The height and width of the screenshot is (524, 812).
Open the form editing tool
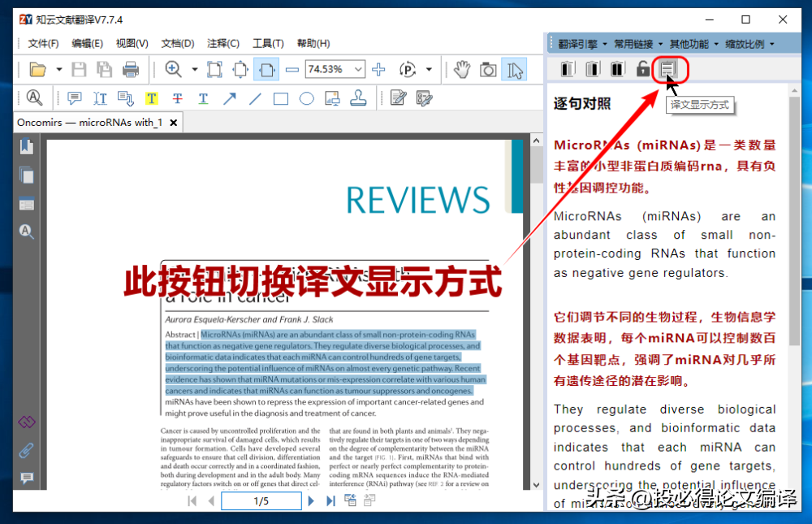click(x=424, y=98)
